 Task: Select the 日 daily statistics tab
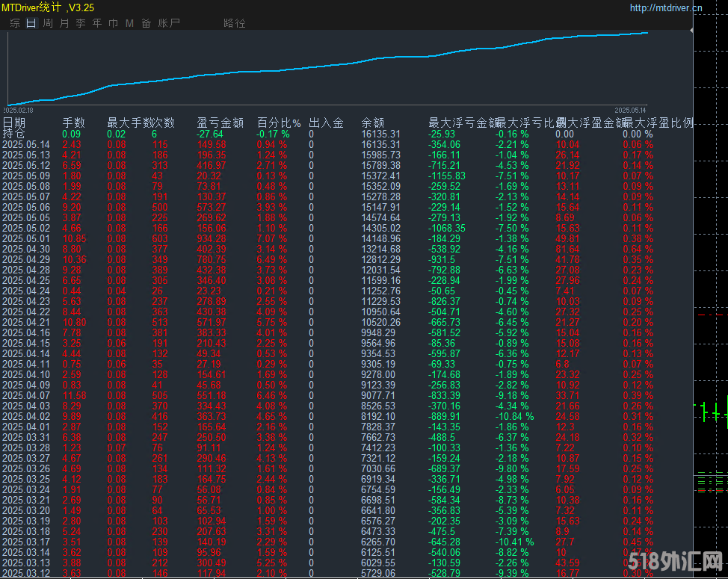pos(31,23)
